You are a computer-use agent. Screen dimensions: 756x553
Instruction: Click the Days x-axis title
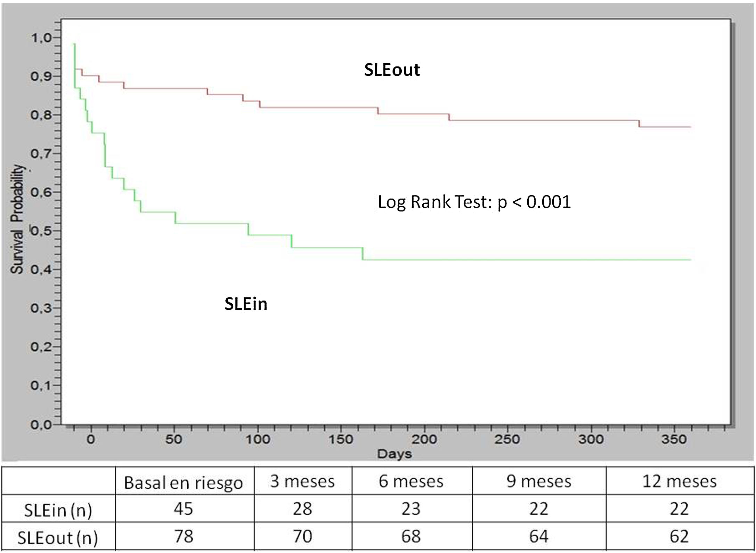pos(395,454)
